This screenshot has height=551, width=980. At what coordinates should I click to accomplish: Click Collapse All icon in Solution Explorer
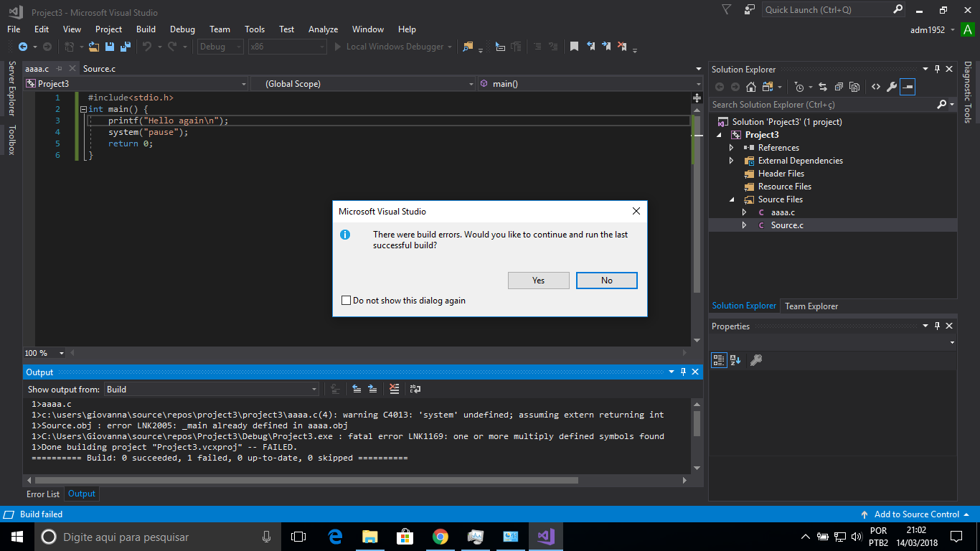point(838,87)
